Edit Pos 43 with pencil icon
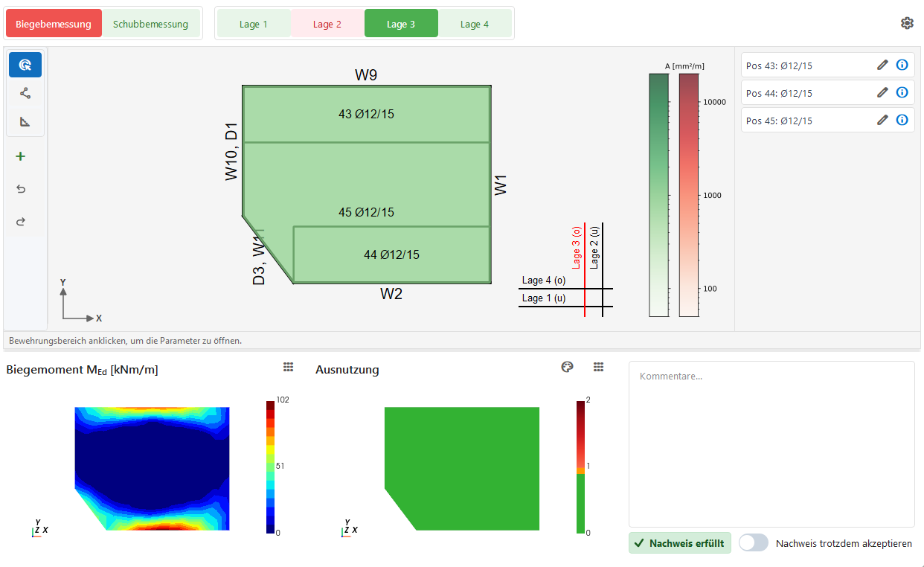 (882, 65)
